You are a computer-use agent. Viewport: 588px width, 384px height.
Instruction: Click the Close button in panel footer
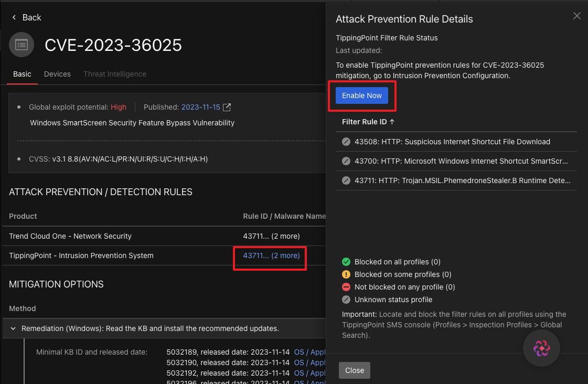pos(355,370)
